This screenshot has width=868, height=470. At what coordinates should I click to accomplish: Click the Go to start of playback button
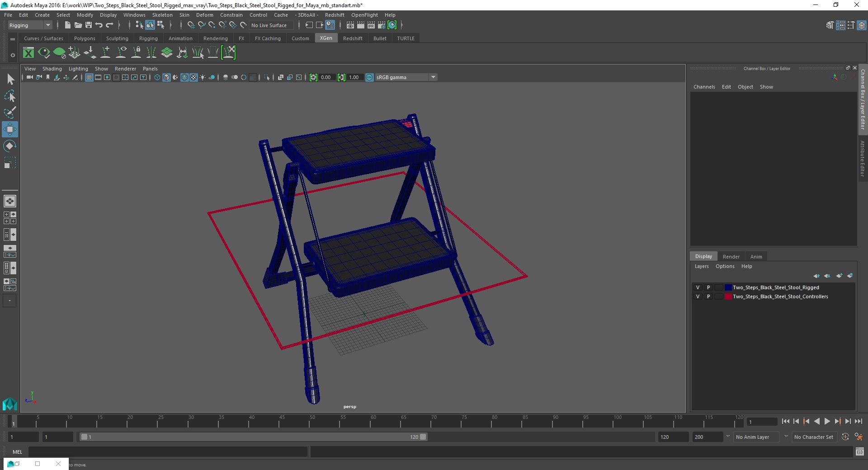coord(786,421)
